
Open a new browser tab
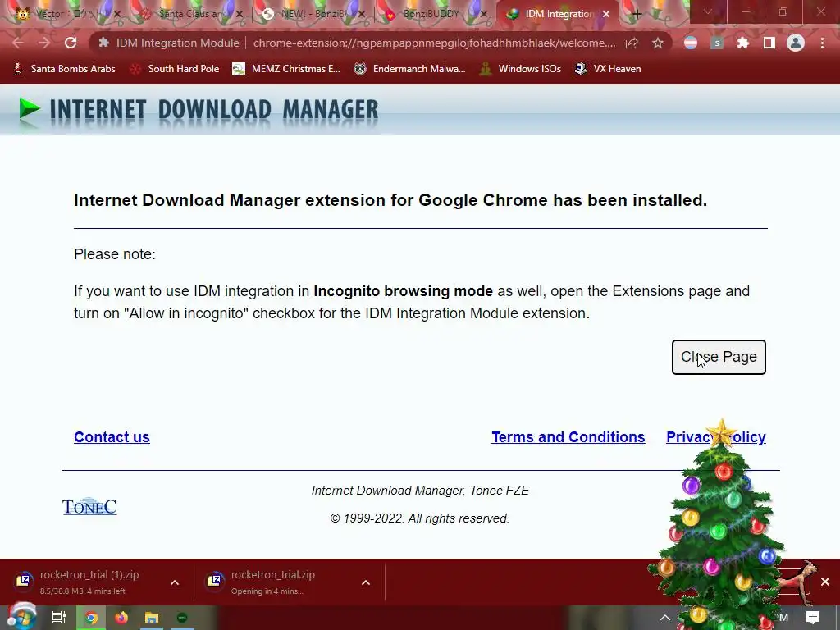(637, 14)
